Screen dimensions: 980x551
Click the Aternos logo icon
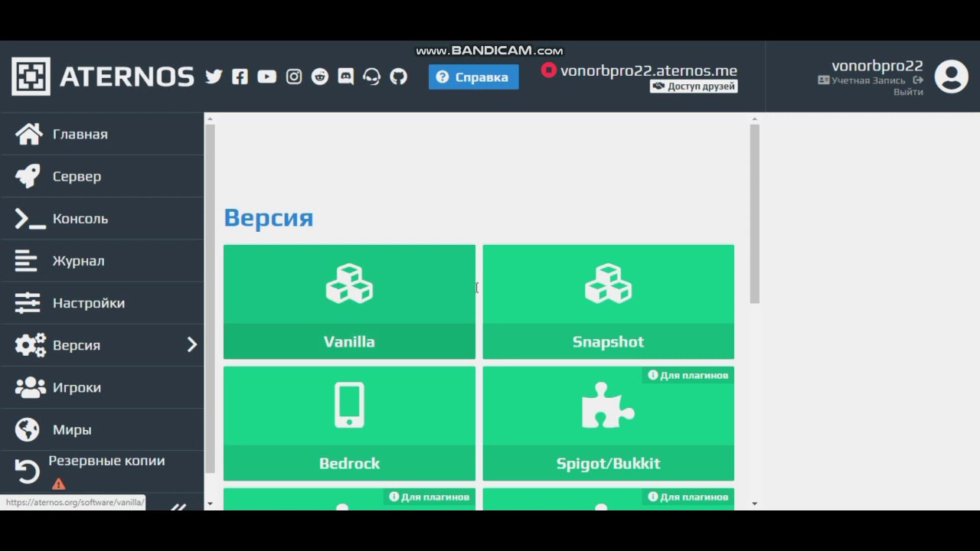coord(31,77)
